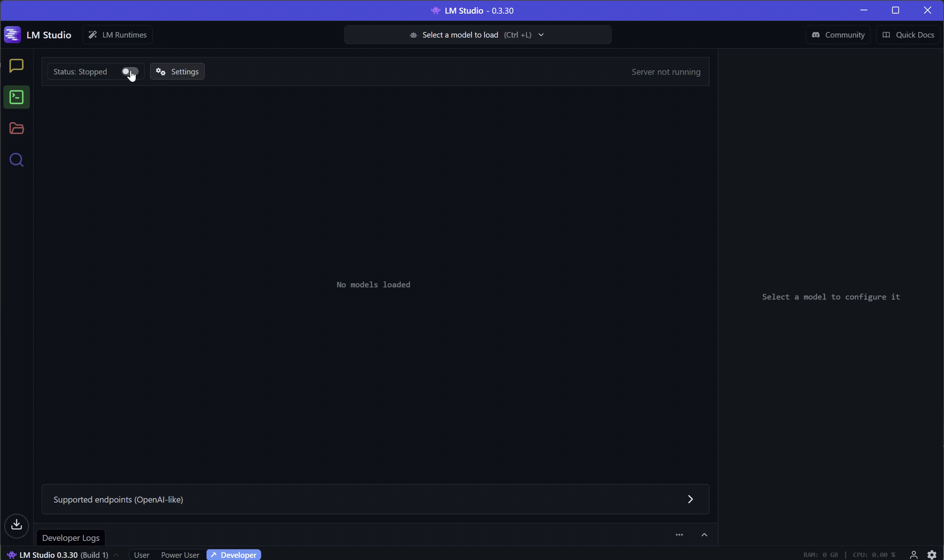Switch to Power User mode
Viewport: 944px width, 560px height.
[180, 555]
